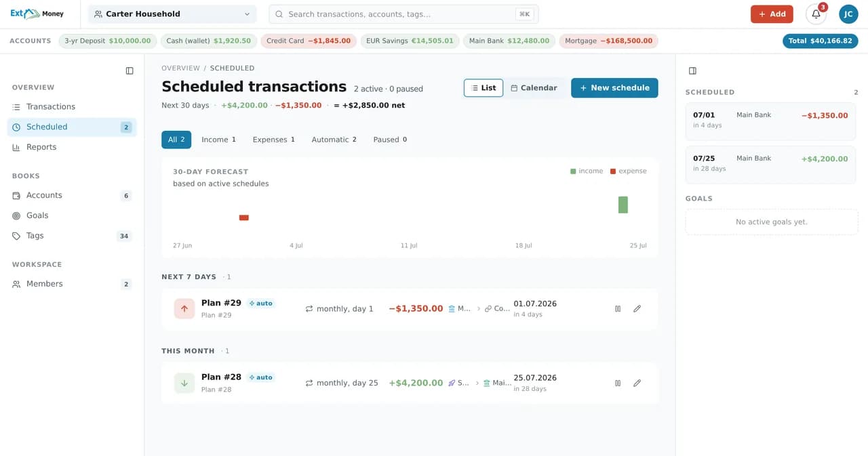This screenshot has height=456, width=868.
Task: Click the red Add button
Action: point(772,14)
